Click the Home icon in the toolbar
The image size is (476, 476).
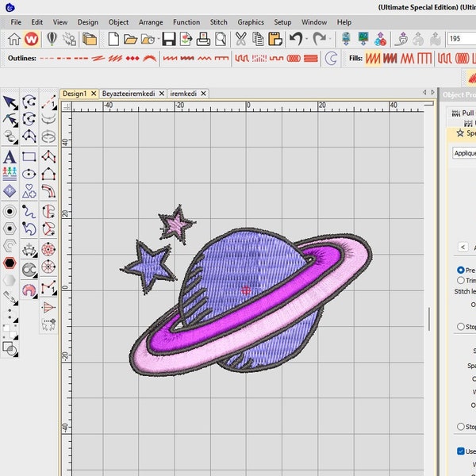click(x=14, y=39)
